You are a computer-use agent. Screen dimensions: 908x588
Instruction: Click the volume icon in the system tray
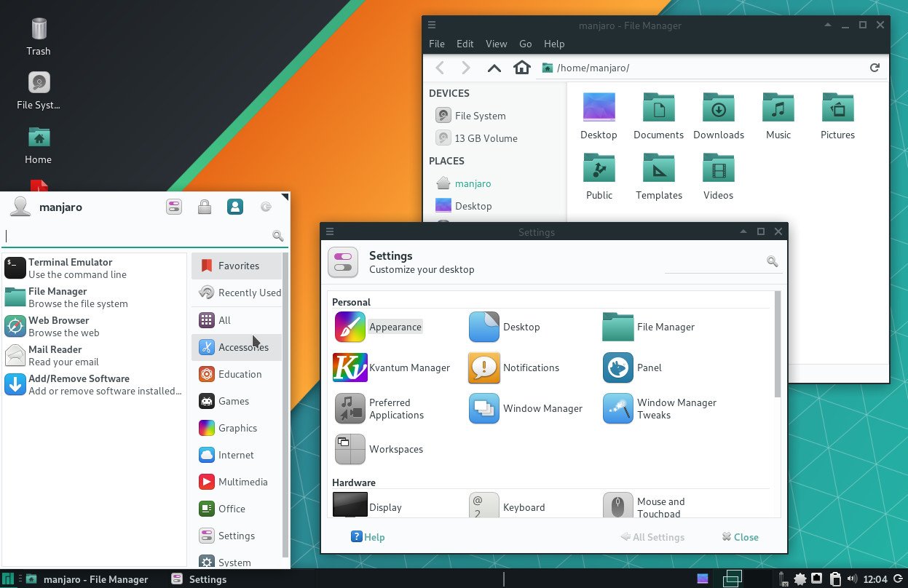[852, 579]
